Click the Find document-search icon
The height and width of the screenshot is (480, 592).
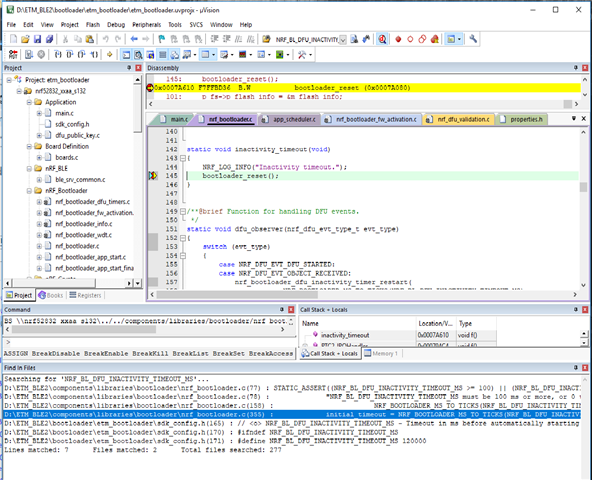coord(354,39)
